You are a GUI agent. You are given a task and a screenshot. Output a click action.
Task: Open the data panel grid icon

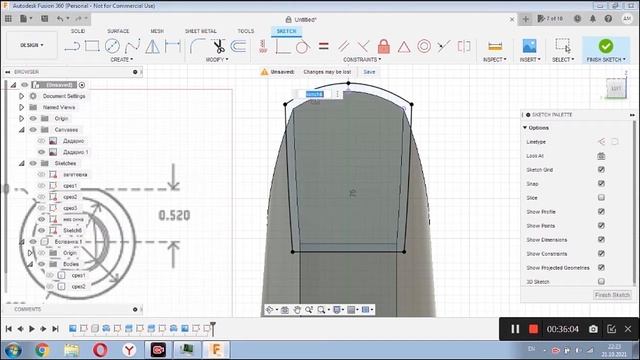pyautogui.click(x=8, y=18)
